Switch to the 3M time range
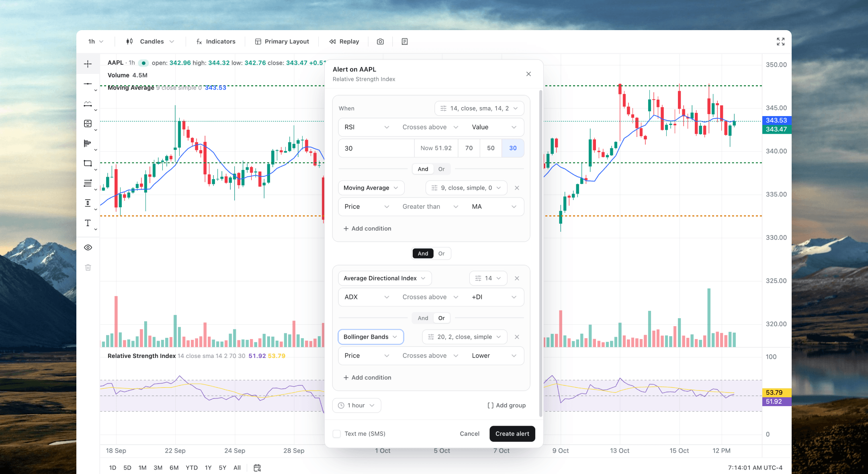The height and width of the screenshot is (474, 868). tap(158, 468)
